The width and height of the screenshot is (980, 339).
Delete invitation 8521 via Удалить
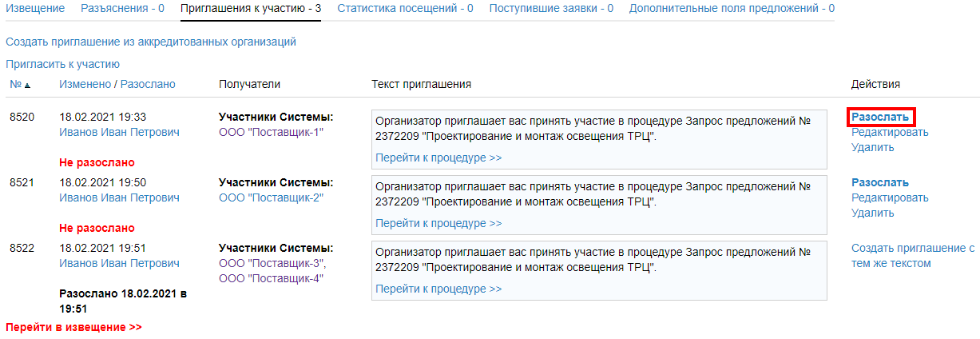point(872,213)
